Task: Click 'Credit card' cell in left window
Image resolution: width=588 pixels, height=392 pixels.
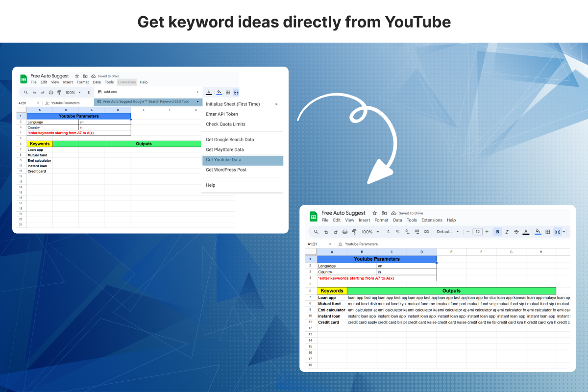Action: pos(40,171)
